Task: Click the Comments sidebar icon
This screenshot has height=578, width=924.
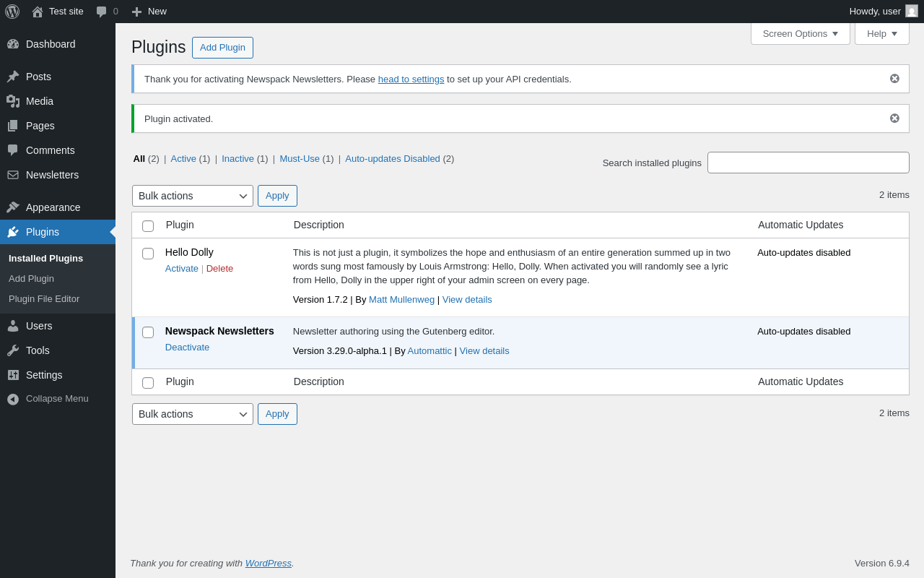Action: tap(13, 150)
